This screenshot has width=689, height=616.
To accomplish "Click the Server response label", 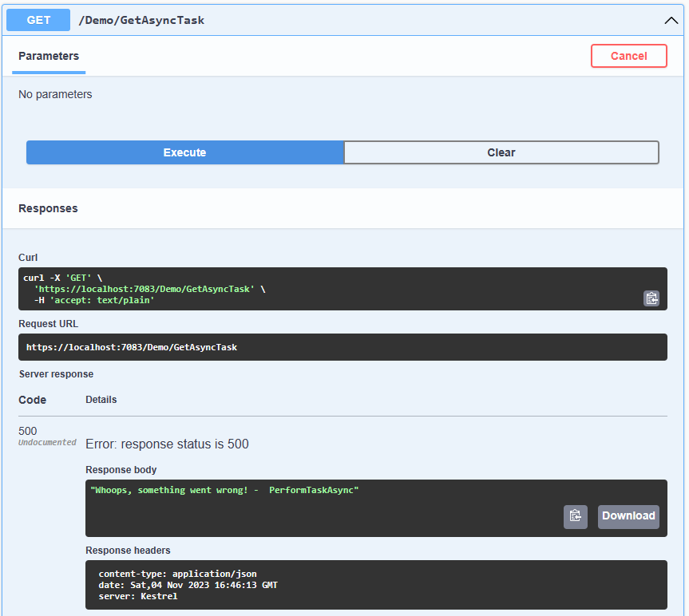I will 56,374.
